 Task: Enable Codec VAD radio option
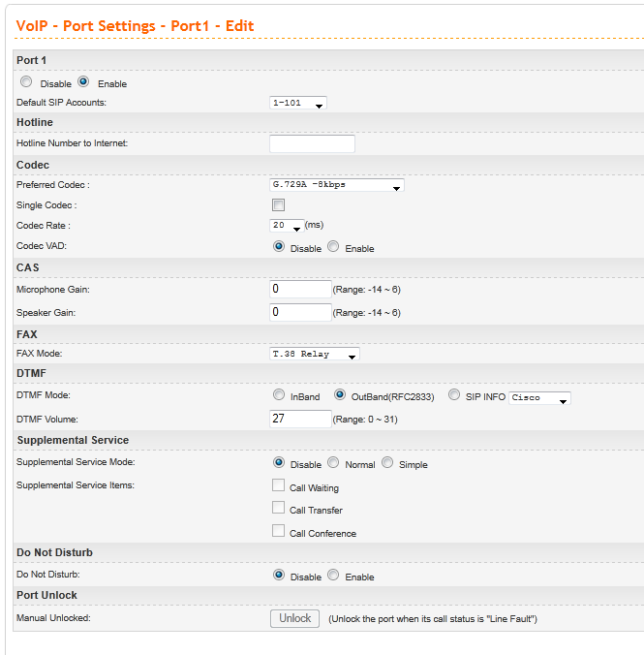334,247
